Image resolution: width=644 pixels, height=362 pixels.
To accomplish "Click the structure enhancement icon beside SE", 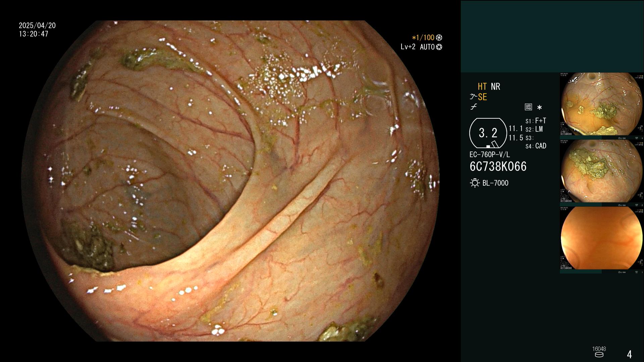I will [473, 97].
